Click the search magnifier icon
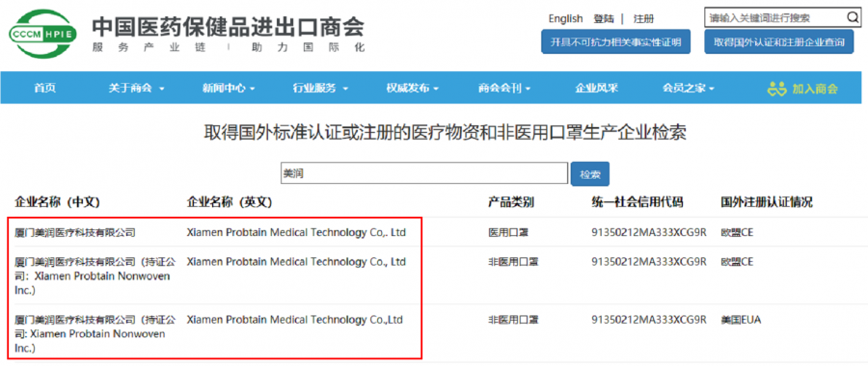This screenshot has width=868, height=366. 852,17
